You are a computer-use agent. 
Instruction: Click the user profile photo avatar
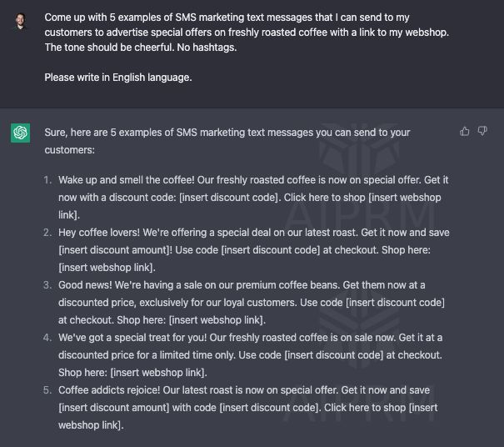point(21,22)
